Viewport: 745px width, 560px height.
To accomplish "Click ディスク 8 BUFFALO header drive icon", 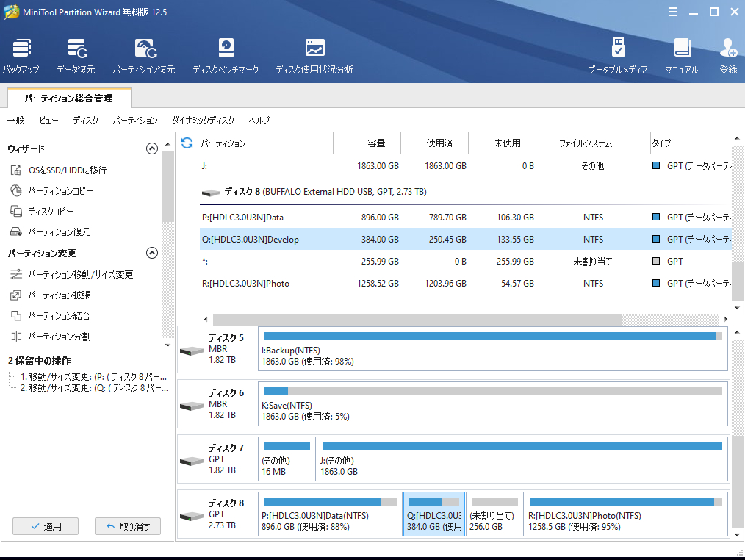I will pyautogui.click(x=210, y=193).
